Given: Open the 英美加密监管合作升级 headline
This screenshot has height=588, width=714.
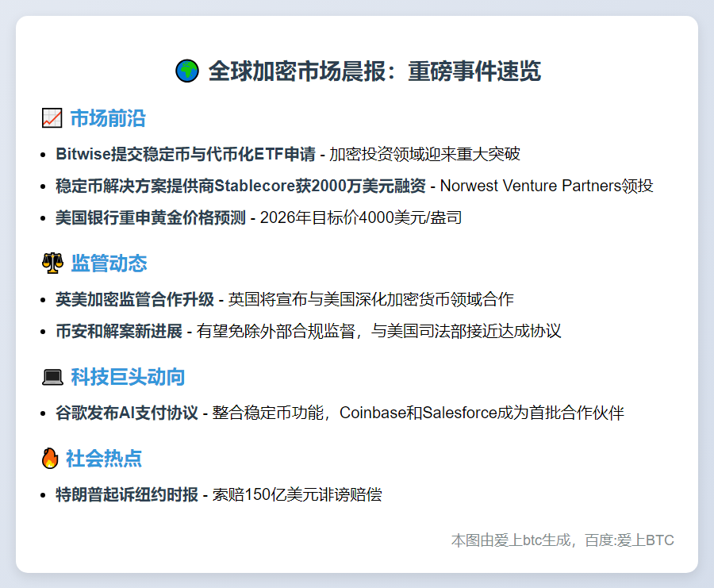Looking at the screenshot, I should tap(135, 299).
